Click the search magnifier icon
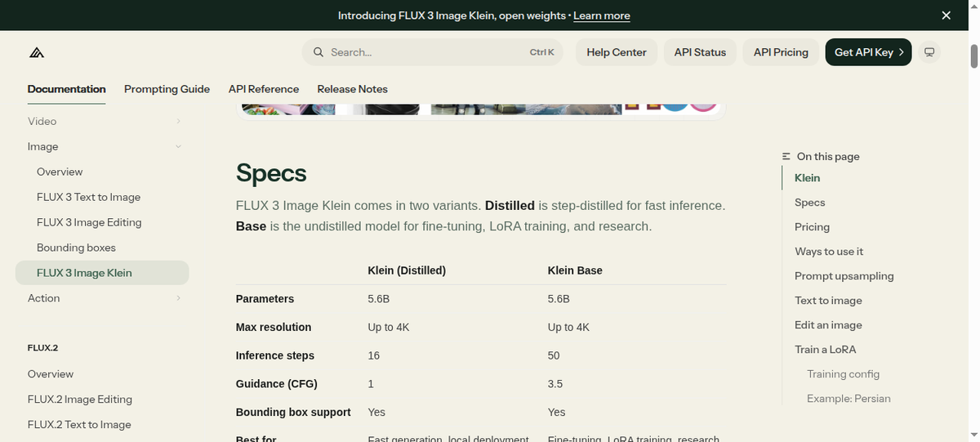The width and height of the screenshot is (980, 442). pos(318,52)
